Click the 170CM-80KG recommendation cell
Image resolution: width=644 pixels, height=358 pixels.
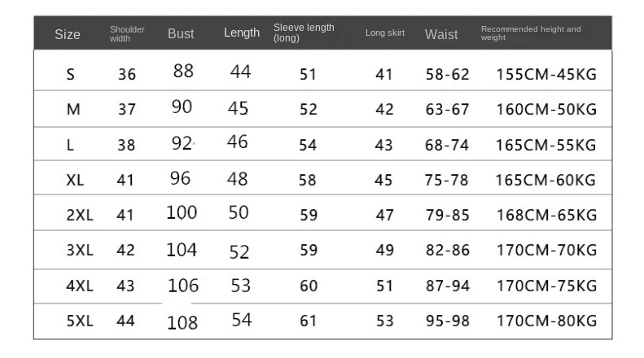pos(546,321)
